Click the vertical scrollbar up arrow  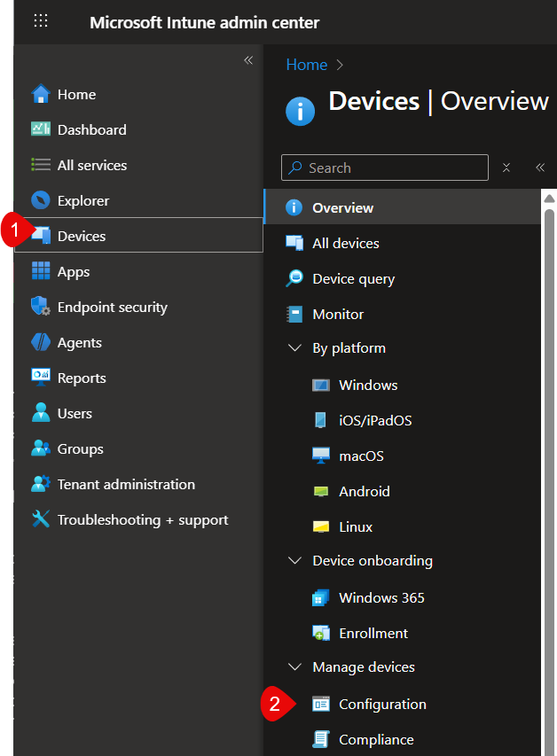[549, 198]
